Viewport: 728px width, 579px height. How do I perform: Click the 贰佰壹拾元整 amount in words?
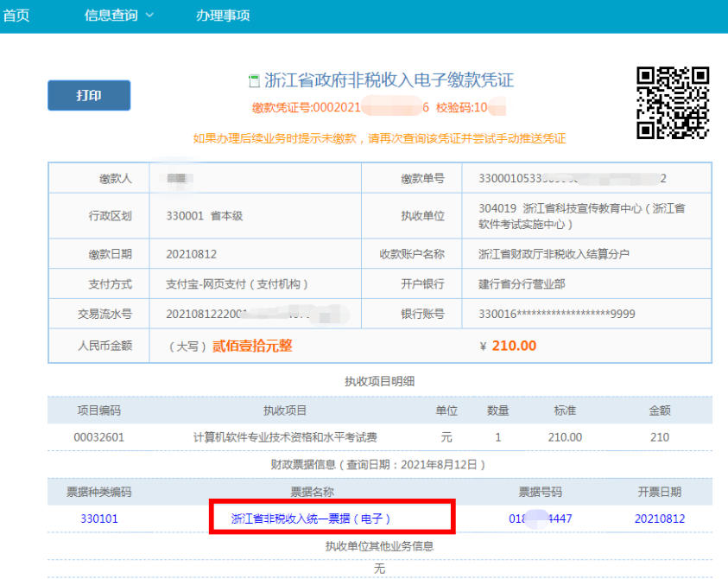pos(251,346)
